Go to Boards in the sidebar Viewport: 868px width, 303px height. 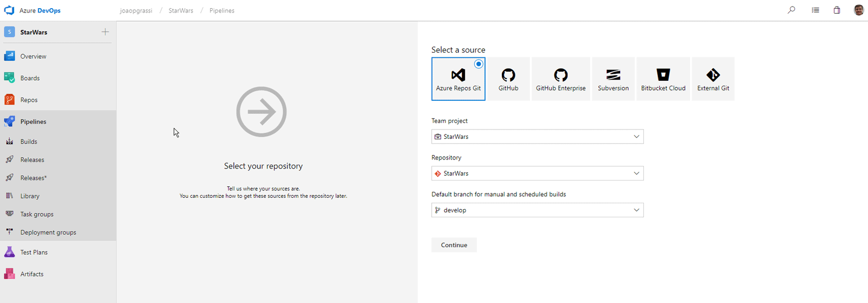tap(30, 78)
